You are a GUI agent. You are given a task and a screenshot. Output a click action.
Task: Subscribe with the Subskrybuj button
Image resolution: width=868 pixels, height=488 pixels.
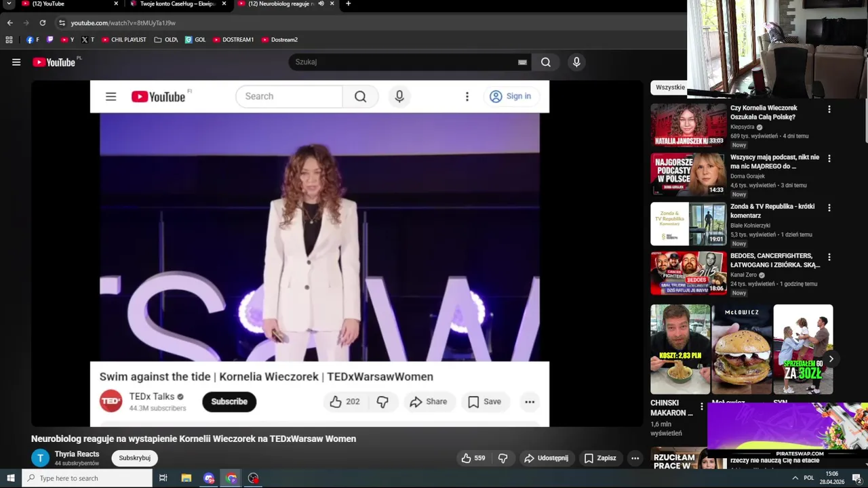(134, 458)
